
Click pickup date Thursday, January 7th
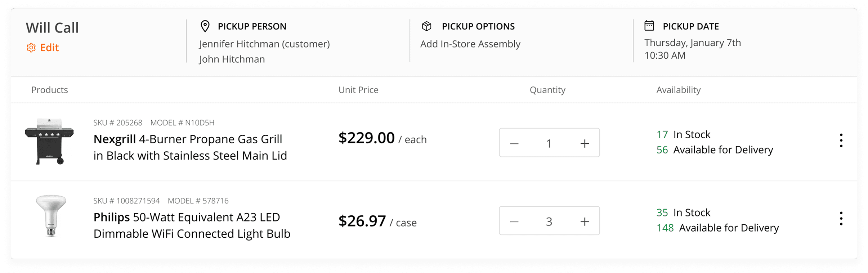tap(692, 43)
